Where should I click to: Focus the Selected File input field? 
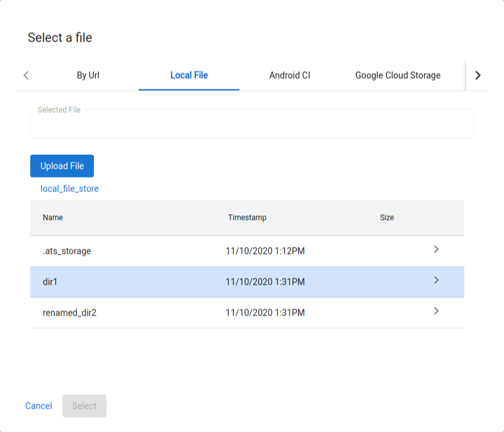point(252,124)
